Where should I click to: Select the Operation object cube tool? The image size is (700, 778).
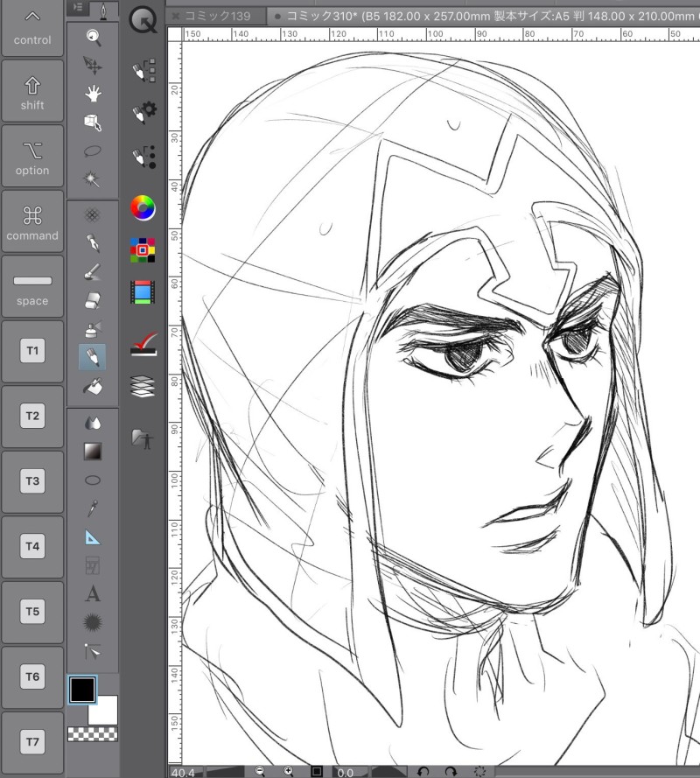click(x=93, y=122)
